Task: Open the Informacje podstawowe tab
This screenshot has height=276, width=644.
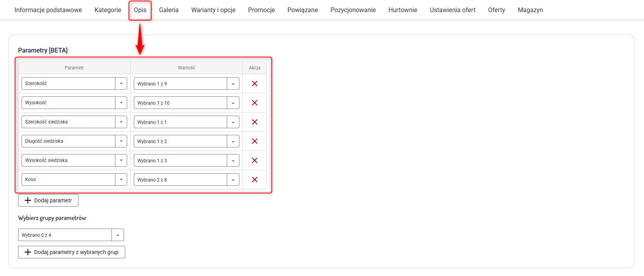Action: [48, 10]
